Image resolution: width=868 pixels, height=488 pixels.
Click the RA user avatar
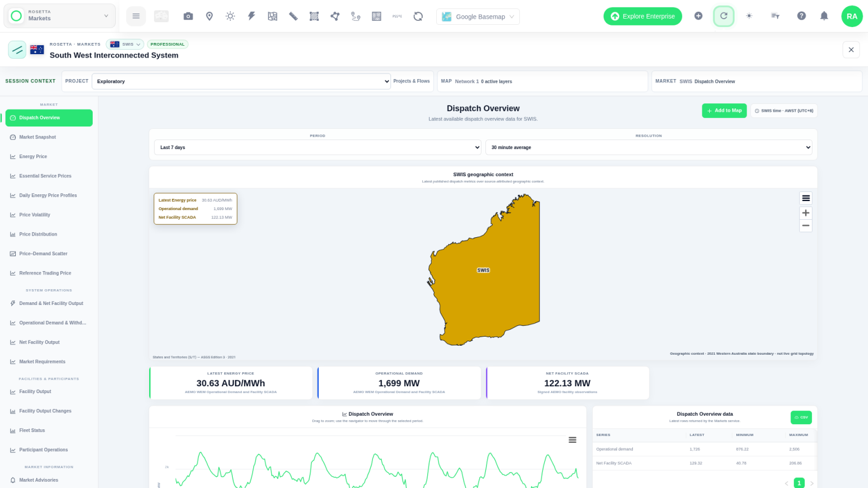[x=852, y=16]
